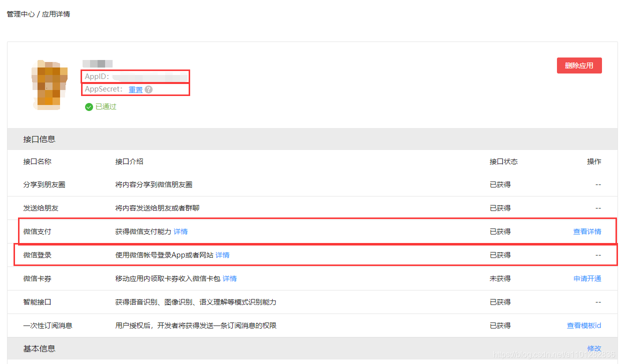Click description 将内容分享到微信朋友圈

tap(154, 184)
